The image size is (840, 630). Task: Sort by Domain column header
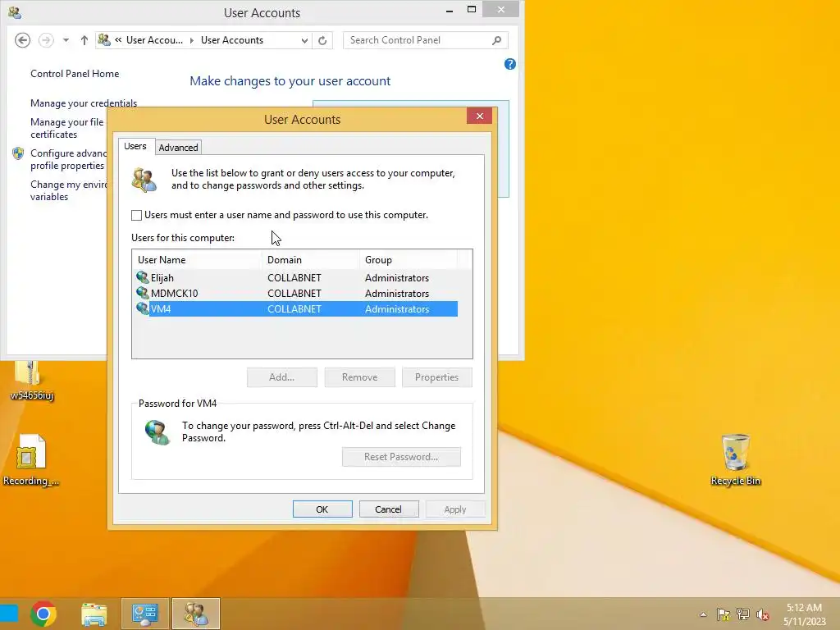pos(310,260)
